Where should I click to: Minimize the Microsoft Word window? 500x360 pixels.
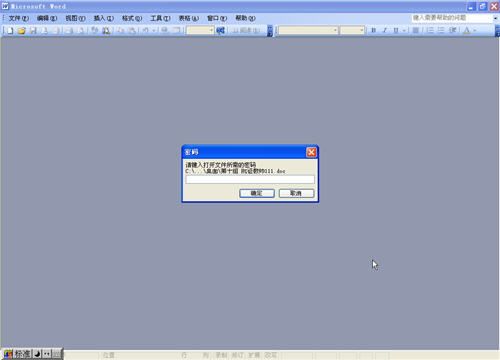[x=471, y=6]
